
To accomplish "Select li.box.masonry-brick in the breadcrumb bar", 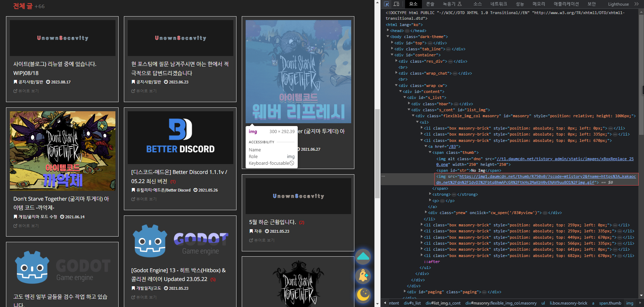I will [568, 303].
